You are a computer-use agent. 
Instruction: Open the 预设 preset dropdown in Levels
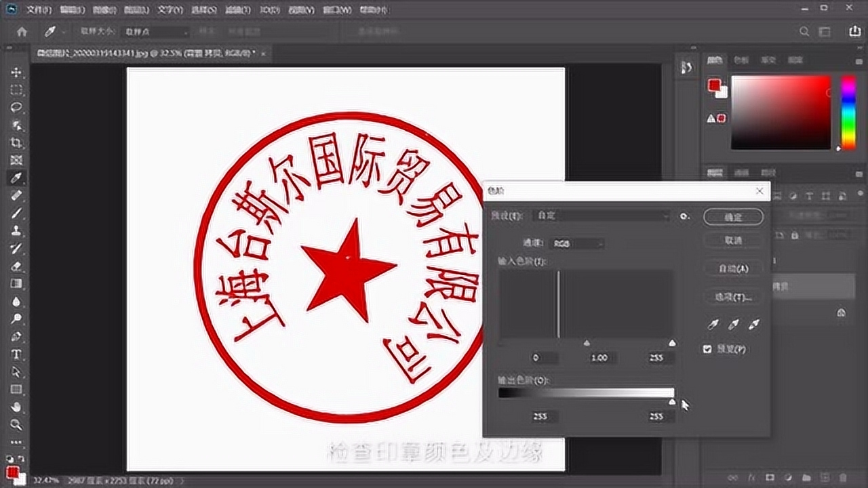coord(600,216)
